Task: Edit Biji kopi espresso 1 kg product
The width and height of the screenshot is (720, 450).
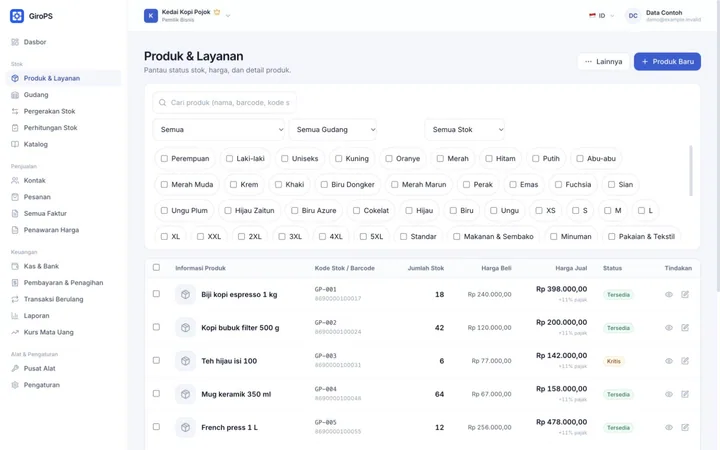Action: 685,294
